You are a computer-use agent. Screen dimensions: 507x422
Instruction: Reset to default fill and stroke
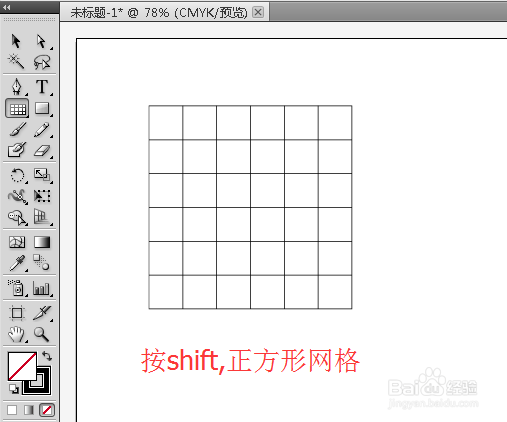point(13,389)
